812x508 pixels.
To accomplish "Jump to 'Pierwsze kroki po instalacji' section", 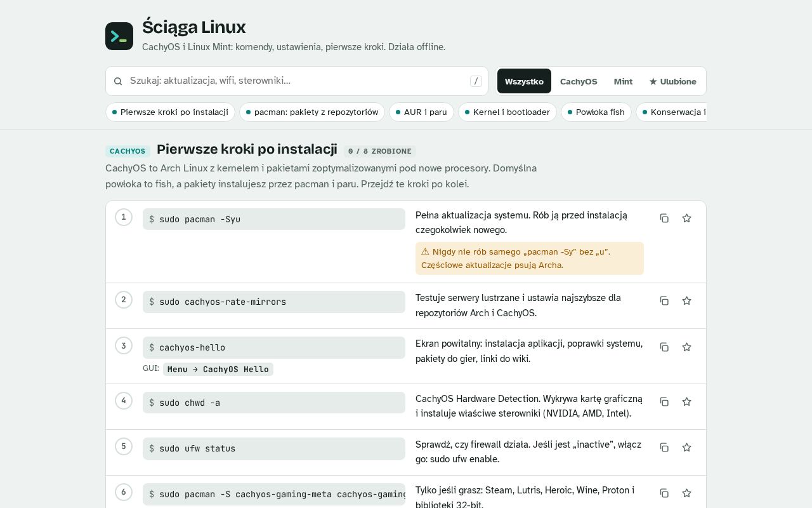I will coord(170,112).
